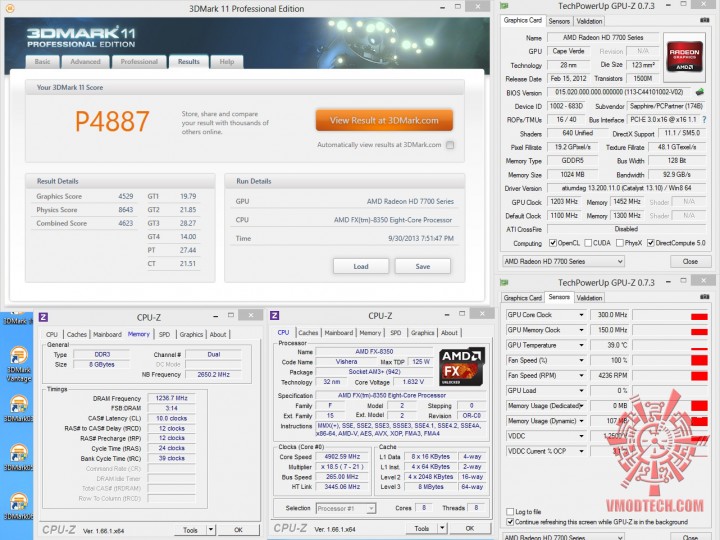This screenshot has width=720, height=540.
Task: Click the P4887 score text
Action: pos(112,121)
